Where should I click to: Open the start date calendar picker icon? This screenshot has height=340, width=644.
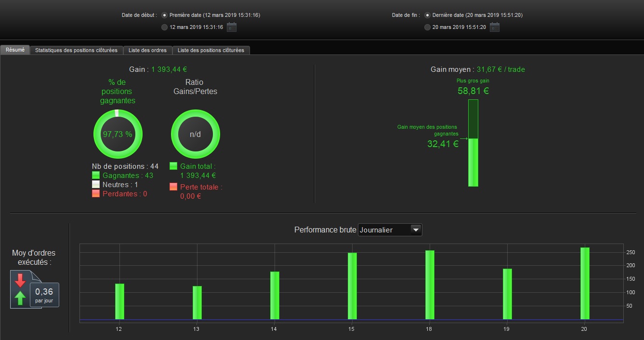pos(232,27)
